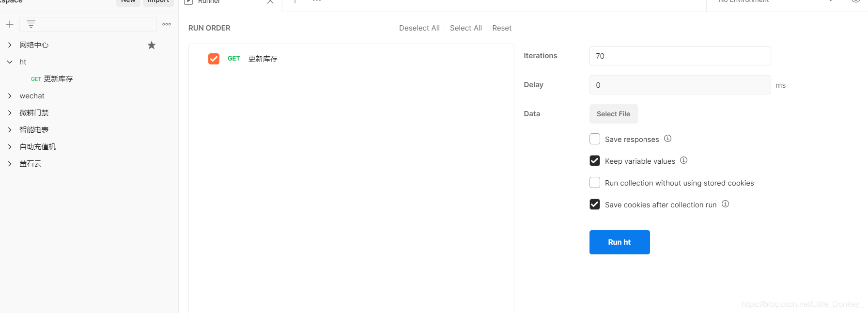
Task: Select a data file with Select File
Action: tap(614, 114)
